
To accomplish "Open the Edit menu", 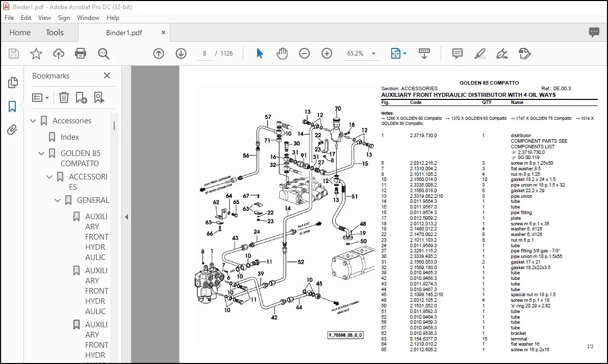I will (x=26, y=17).
